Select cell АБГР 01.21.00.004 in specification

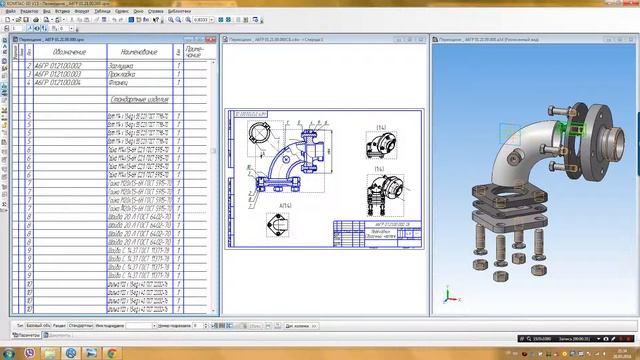[x=70, y=82]
